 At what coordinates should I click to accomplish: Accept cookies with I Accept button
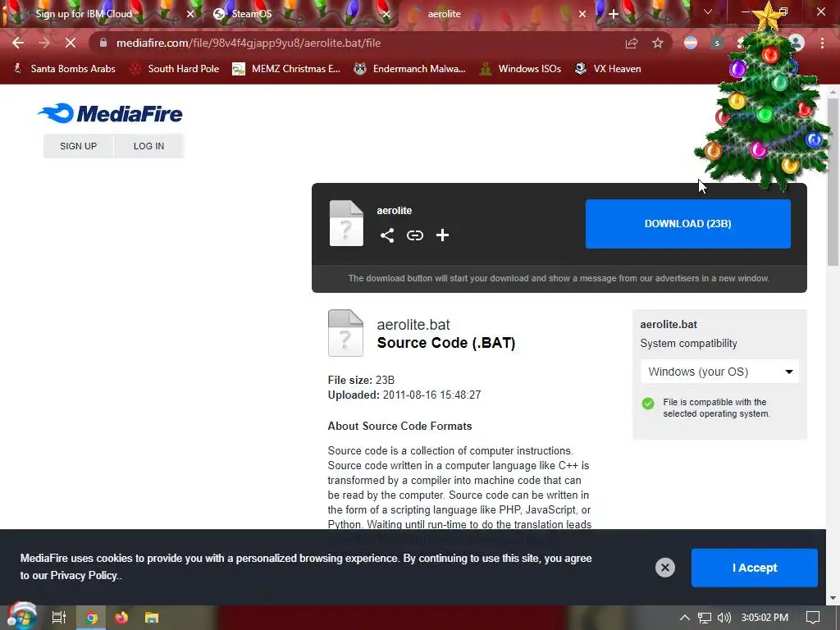click(x=755, y=568)
